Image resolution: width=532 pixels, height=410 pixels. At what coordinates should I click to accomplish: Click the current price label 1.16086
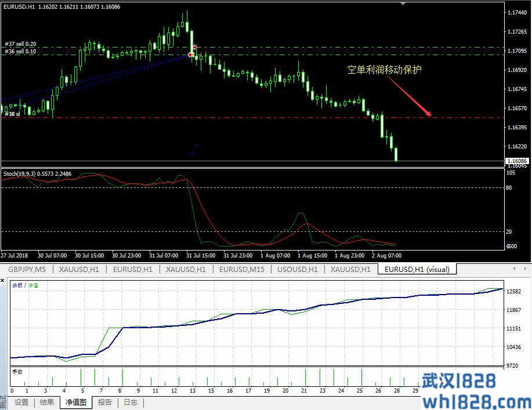tap(516, 161)
